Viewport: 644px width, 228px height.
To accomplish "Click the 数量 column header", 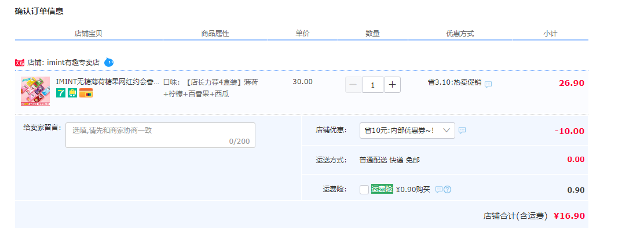I will click(373, 34).
